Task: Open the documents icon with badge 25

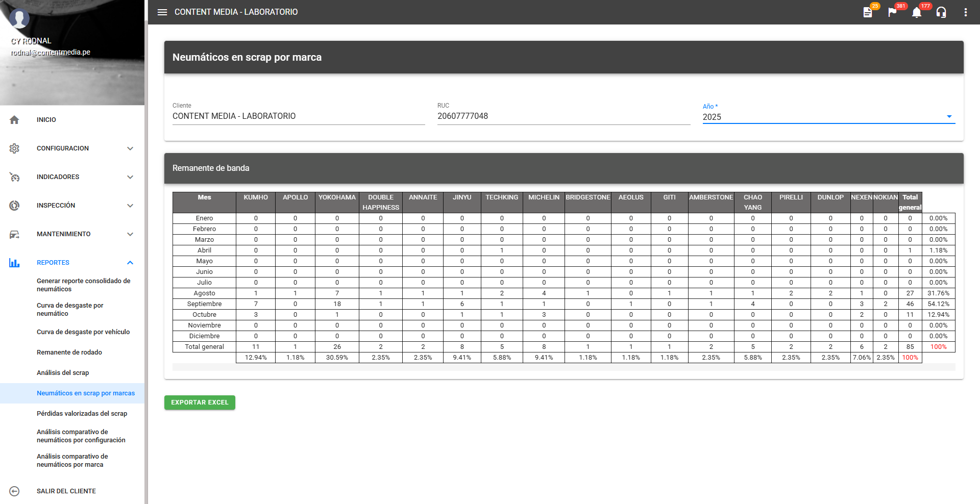Action: click(868, 12)
